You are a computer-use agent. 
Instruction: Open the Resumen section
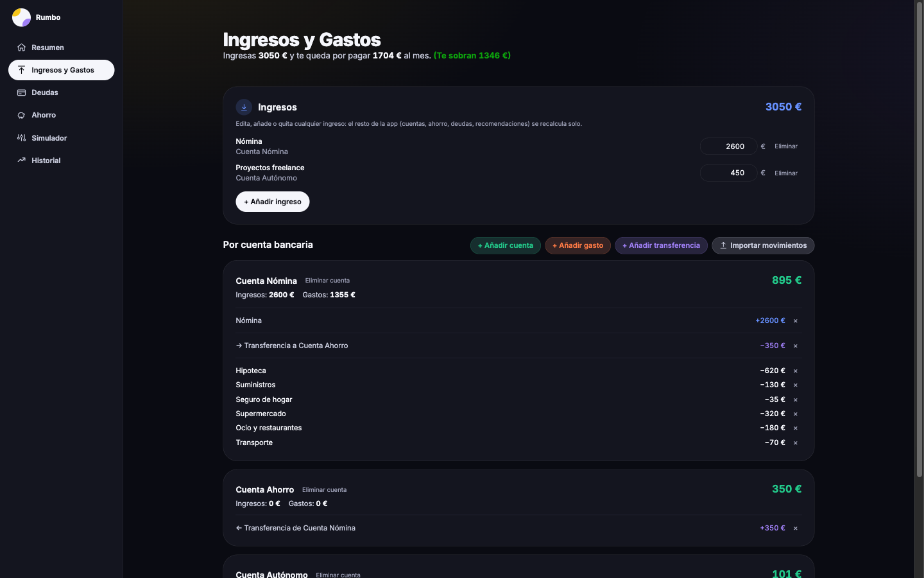click(x=62, y=48)
